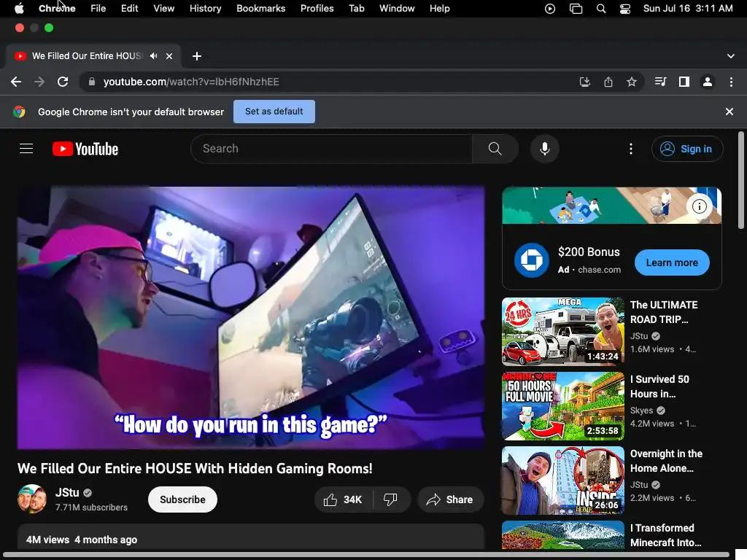Click the page vertical scrollbar

pos(741,180)
